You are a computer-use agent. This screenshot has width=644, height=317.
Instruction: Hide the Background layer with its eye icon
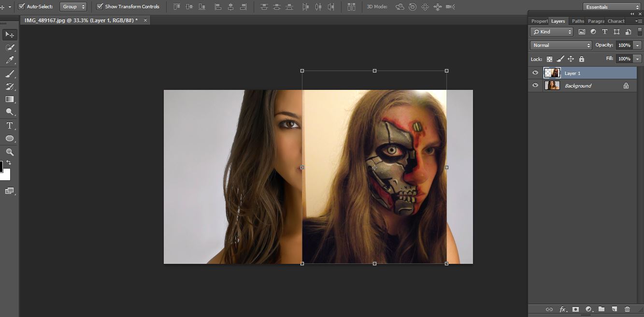(x=535, y=86)
